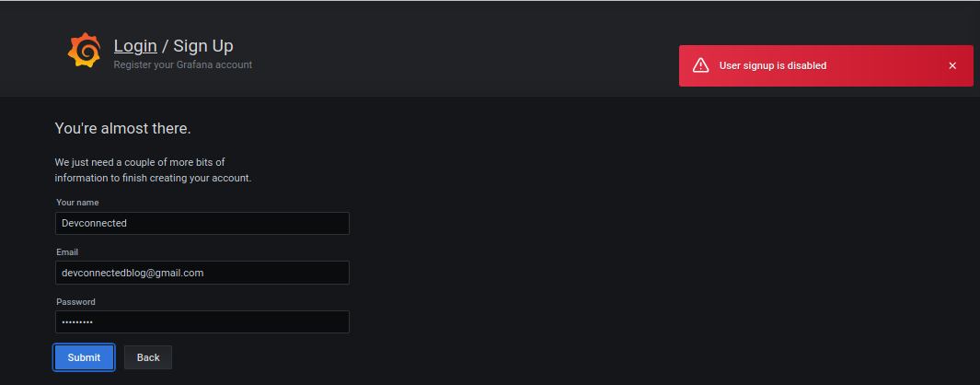The width and height of the screenshot is (980, 385).
Task: Click the warning triangle icon in alert
Action: tap(700, 65)
